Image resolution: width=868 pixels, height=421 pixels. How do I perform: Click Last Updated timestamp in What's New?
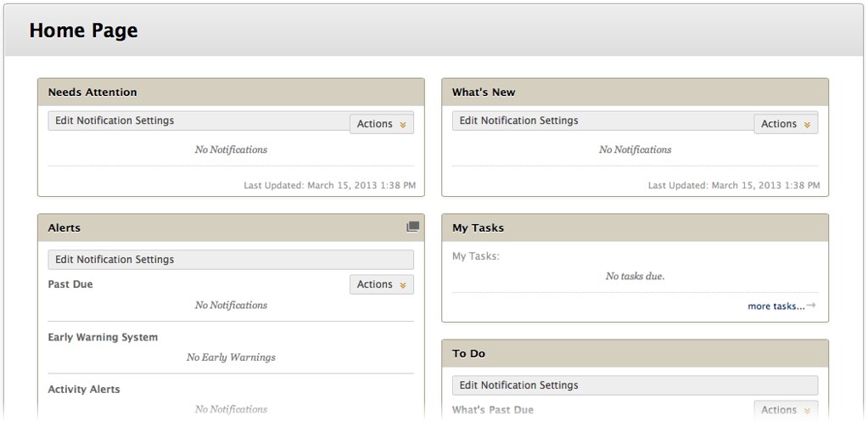[734, 185]
